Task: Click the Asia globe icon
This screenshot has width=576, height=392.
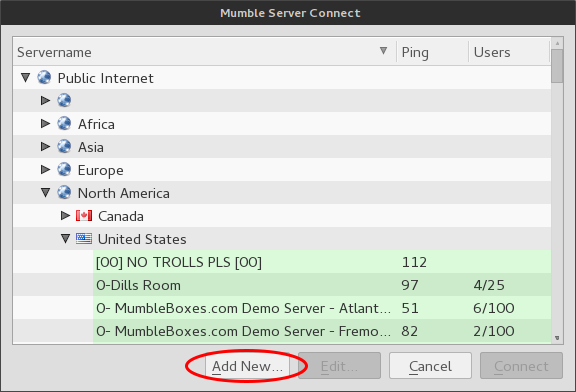Action: (64, 147)
